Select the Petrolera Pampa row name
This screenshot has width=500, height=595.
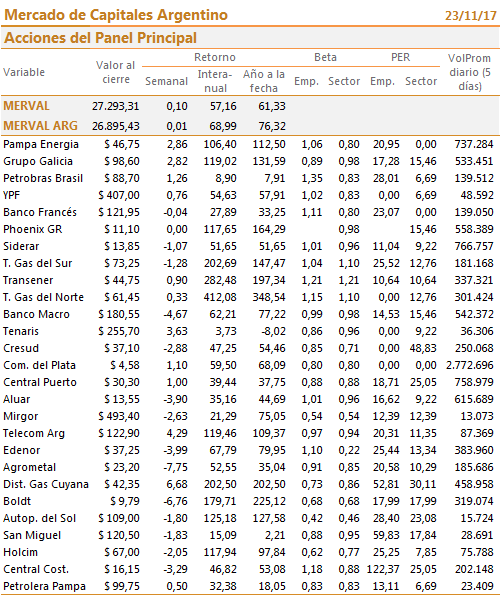pyautogui.click(x=44, y=586)
